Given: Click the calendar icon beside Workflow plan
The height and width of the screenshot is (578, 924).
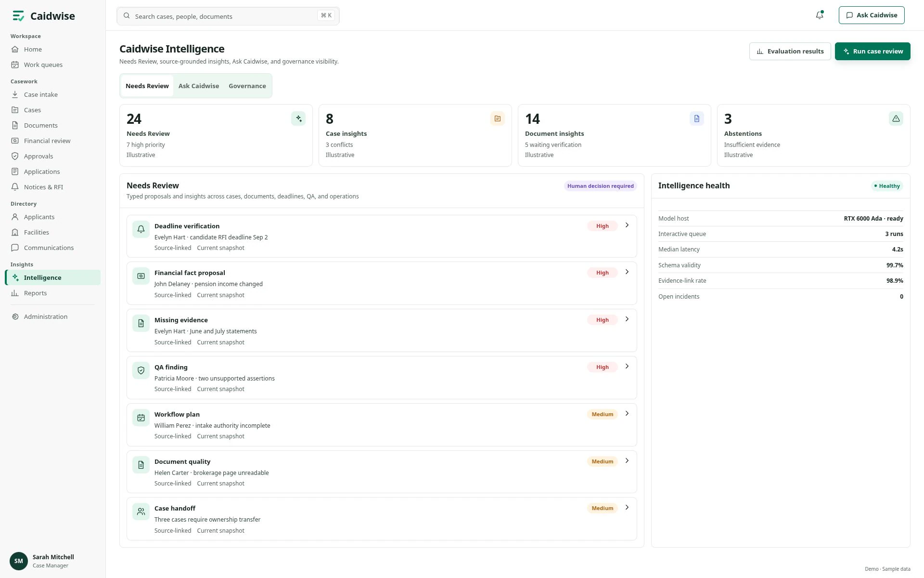Looking at the screenshot, I should [141, 418].
